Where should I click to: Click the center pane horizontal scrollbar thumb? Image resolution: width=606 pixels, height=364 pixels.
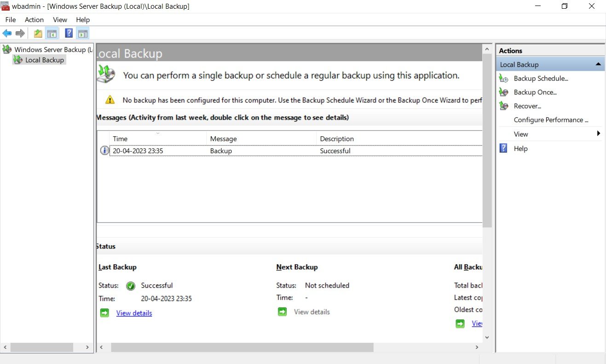click(242, 347)
